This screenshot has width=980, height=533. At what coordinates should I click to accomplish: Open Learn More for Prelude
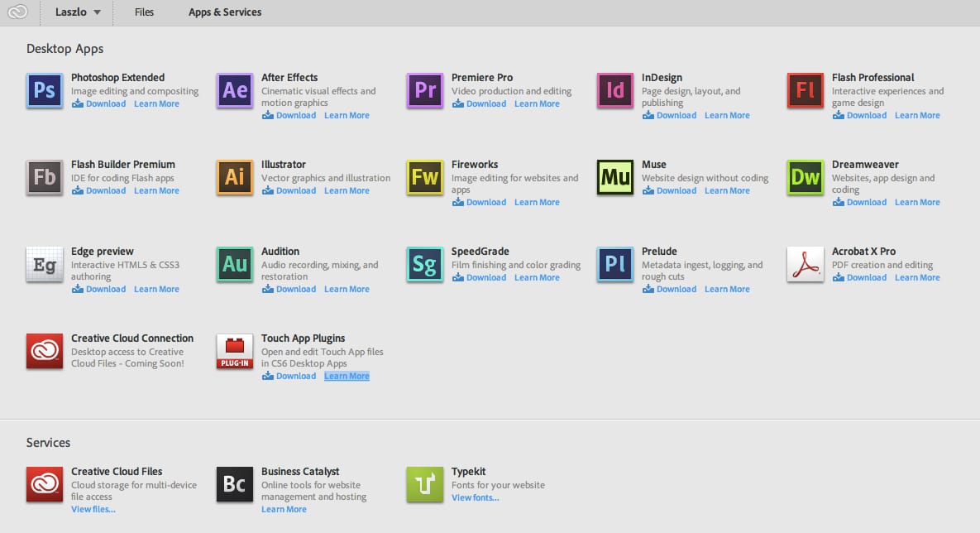pos(727,289)
